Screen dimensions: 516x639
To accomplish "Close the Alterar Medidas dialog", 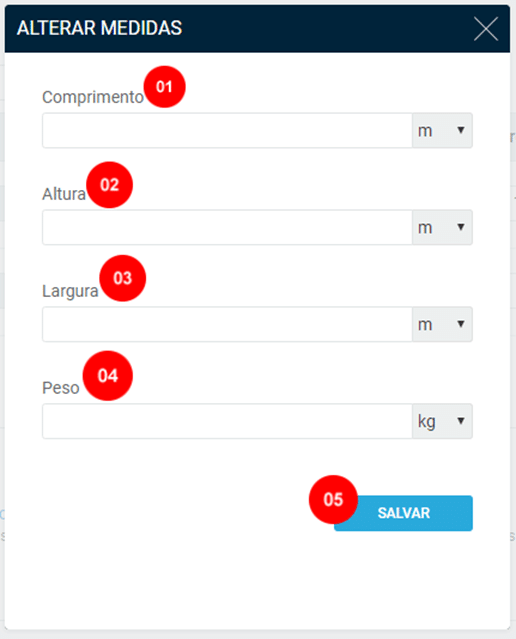I will (486, 29).
